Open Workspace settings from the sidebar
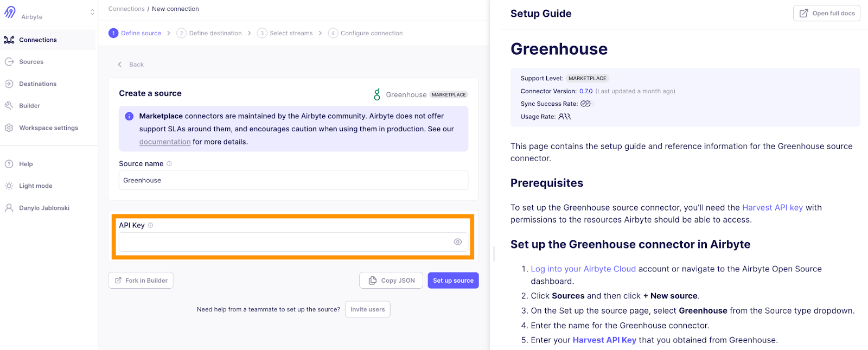Image resolution: width=868 pixels, height=350 pixels. click(48, 128)
